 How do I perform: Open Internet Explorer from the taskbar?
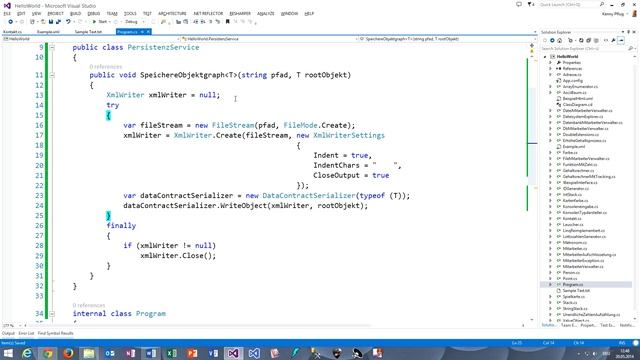(27, 353)
